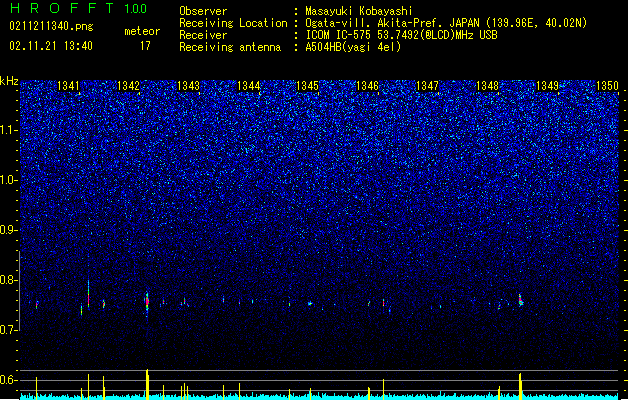The width and height of the screenshot is (629, 400).
Task: Click the 1349 time axis label
Action: tap(547, 86)
